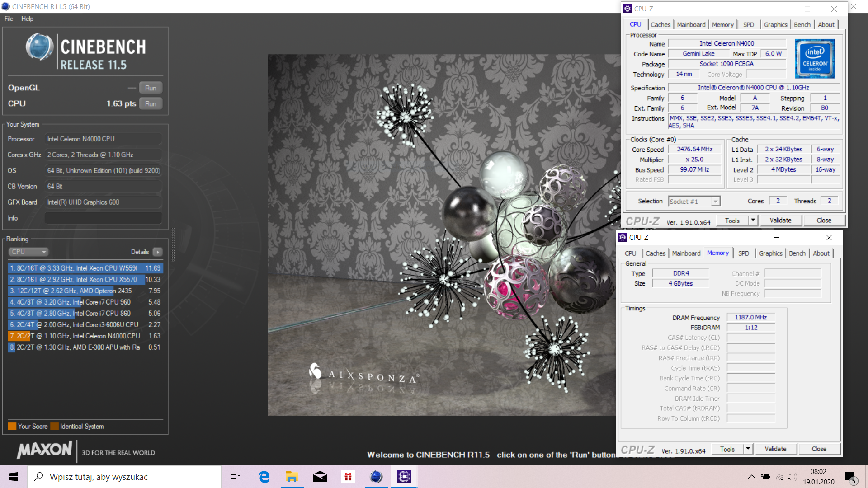Expand Tools dropdown arrow in upper CPU-Z window
Screen dimensions: 868x488
(753, 221)
